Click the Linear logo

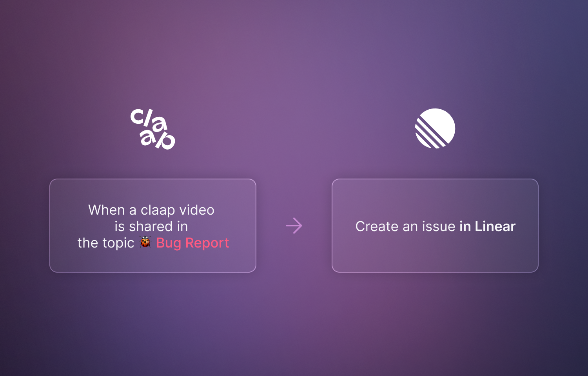pos(435,128)
